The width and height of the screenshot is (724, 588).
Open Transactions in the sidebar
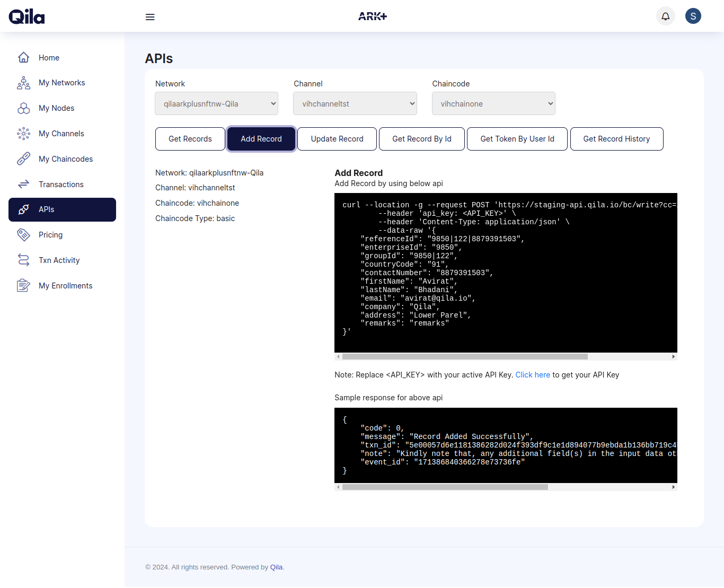(62, 185)
